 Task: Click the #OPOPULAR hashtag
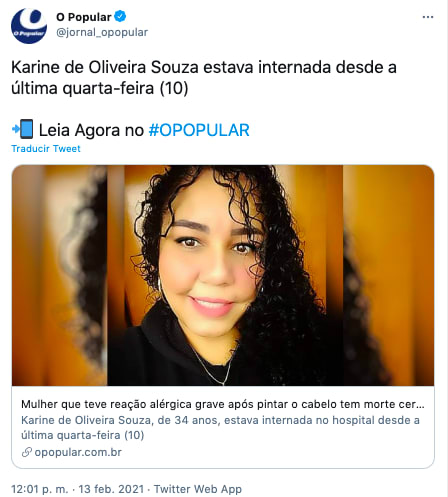click(x=199, y=130)
